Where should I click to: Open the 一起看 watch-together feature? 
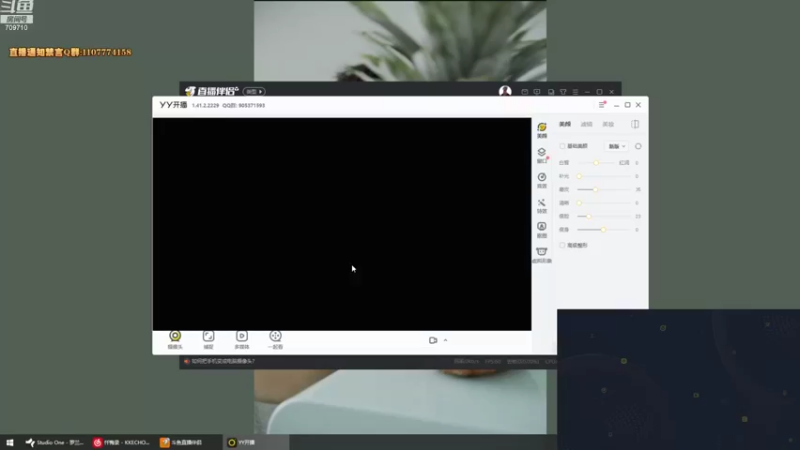pos(275,339)
